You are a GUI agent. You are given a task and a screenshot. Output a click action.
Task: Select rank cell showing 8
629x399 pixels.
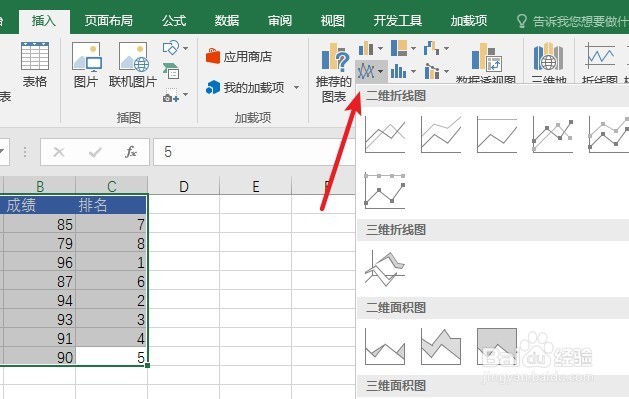point(111,243)
